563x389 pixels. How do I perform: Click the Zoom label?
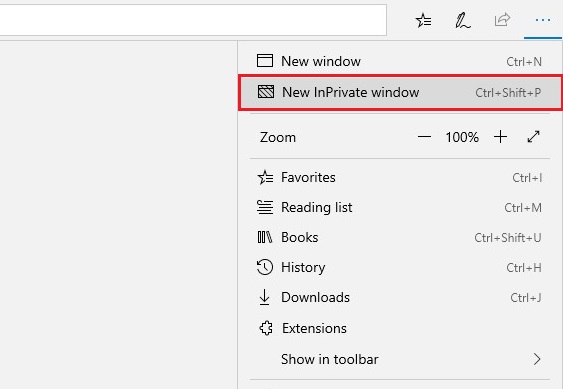tap(278, 138)
